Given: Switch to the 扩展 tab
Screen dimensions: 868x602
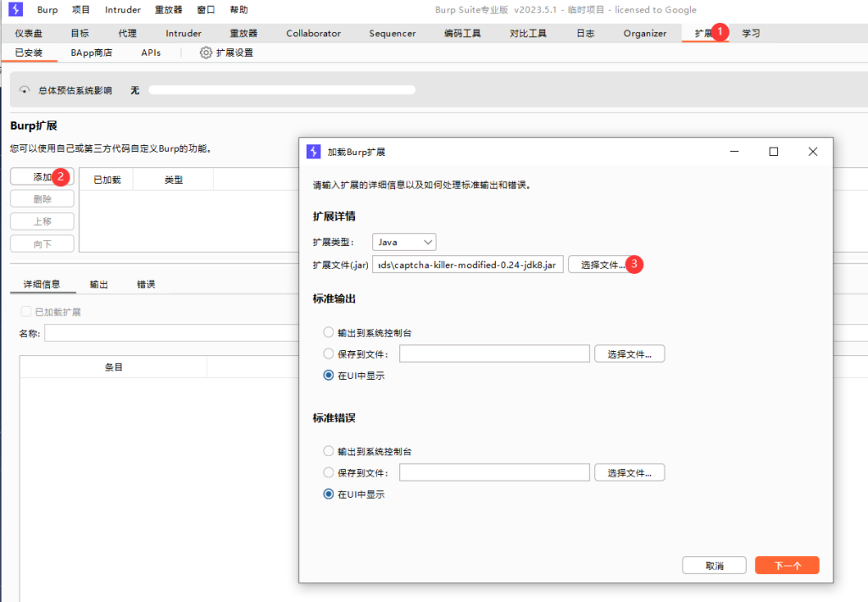Looking at the screenshot, I should (x=704, y=33).
